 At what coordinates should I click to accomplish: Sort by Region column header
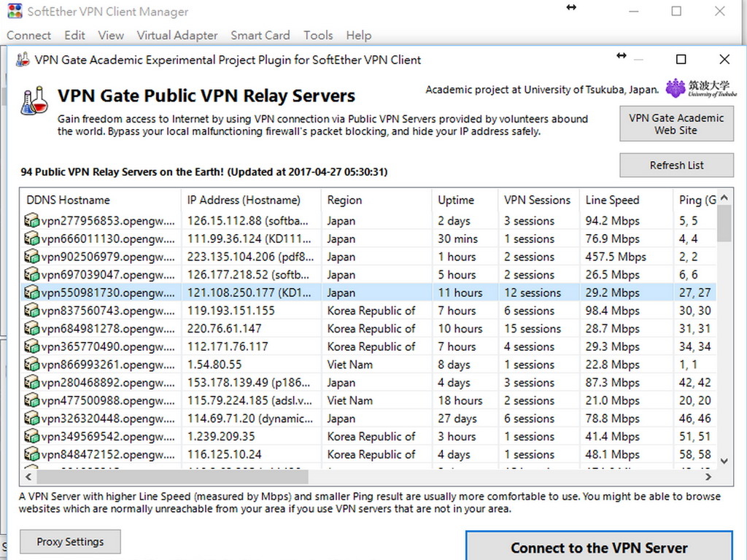click(x=376, y=200)
